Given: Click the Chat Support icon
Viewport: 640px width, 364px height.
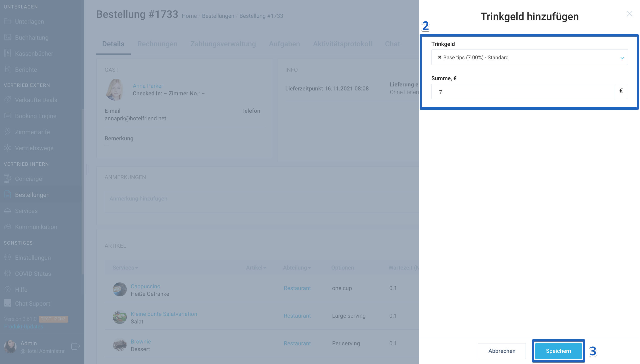Looking at the screenshot, I should click(x=8, y=303).
